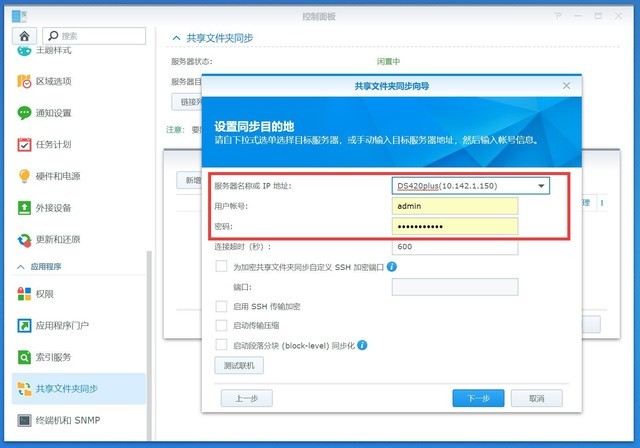Click the 下一步 next button
The image size is (640, 448).
coord(478,398)
